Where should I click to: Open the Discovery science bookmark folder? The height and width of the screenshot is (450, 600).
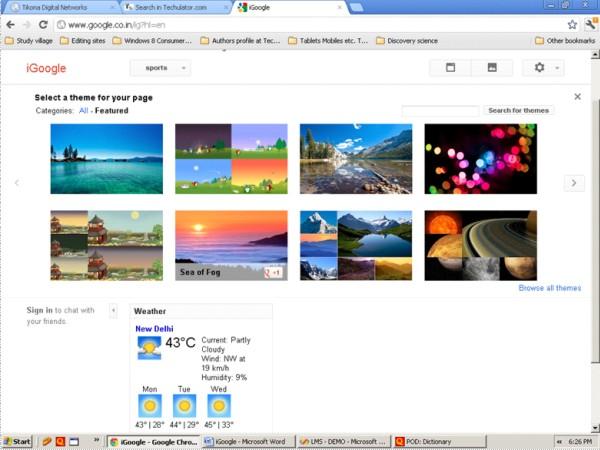407,41
